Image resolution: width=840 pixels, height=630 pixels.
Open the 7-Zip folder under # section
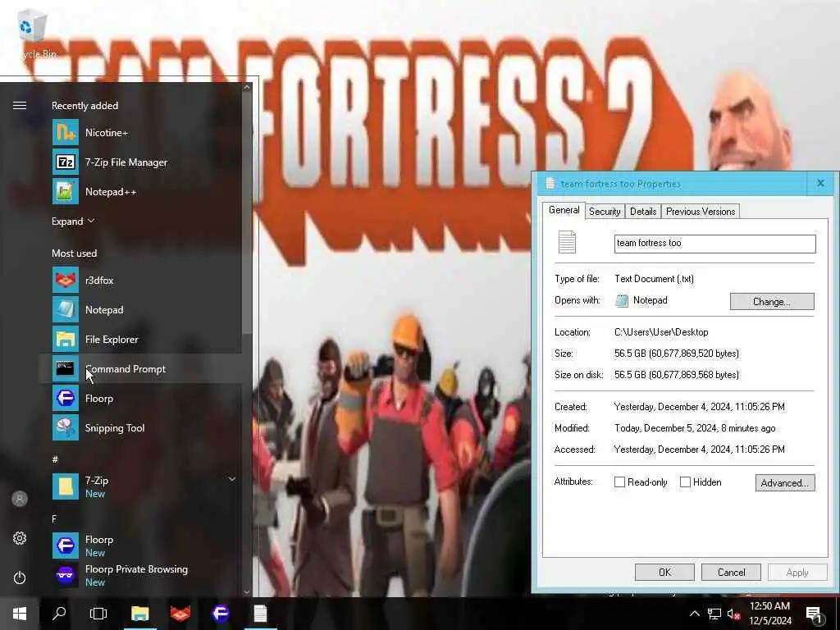point(140,486)
